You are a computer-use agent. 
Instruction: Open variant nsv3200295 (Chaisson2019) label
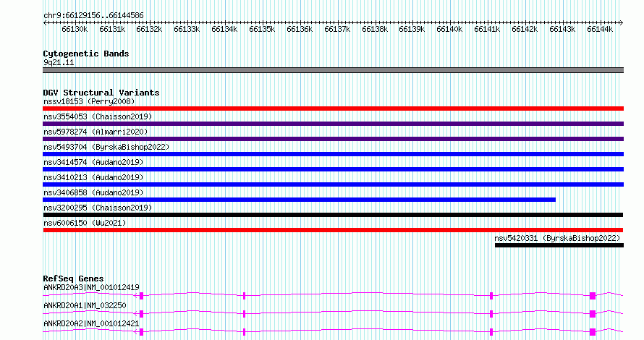98,208
